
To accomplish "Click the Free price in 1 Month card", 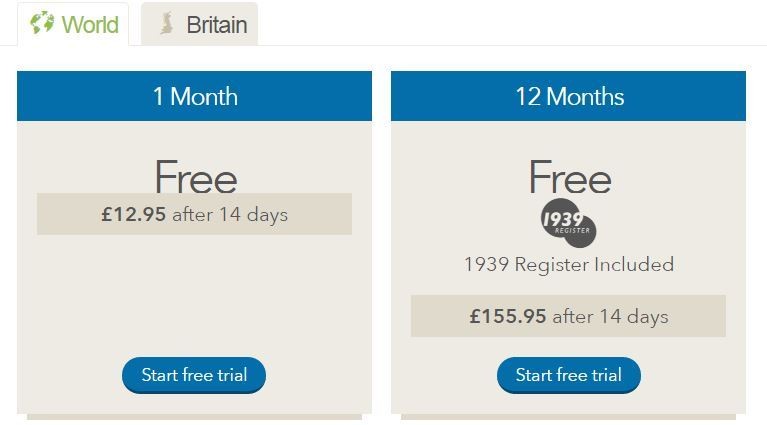I will click(196, 177).
